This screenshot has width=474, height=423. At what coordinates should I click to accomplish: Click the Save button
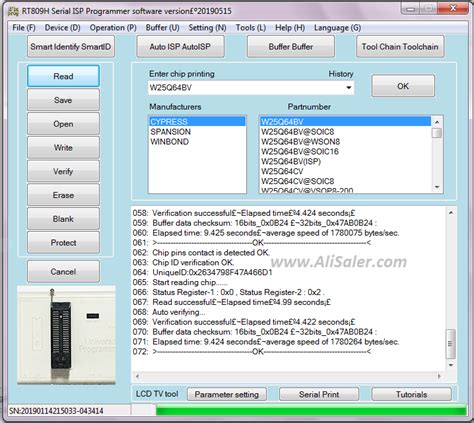coord(63,100)
